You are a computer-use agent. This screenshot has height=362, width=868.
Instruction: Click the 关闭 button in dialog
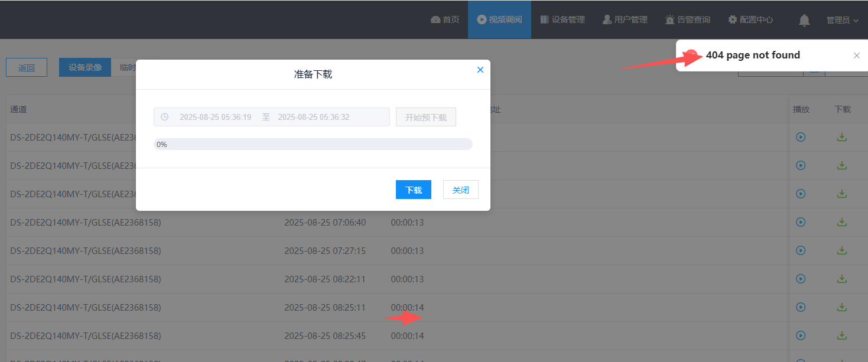coord(461,190)
